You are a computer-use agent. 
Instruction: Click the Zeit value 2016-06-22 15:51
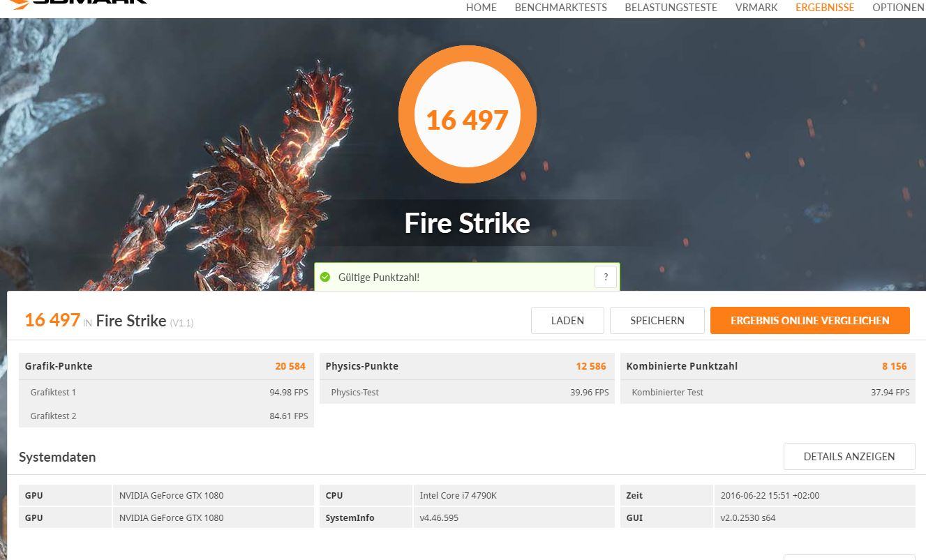[770, 495]
